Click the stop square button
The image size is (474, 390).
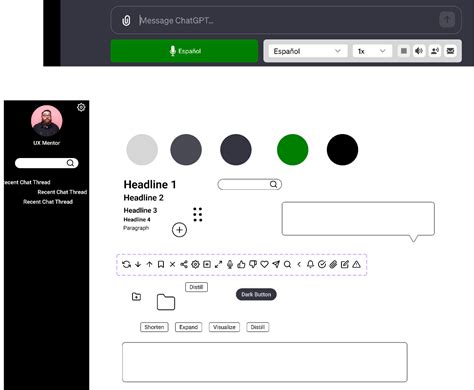[x=404, y=51]
